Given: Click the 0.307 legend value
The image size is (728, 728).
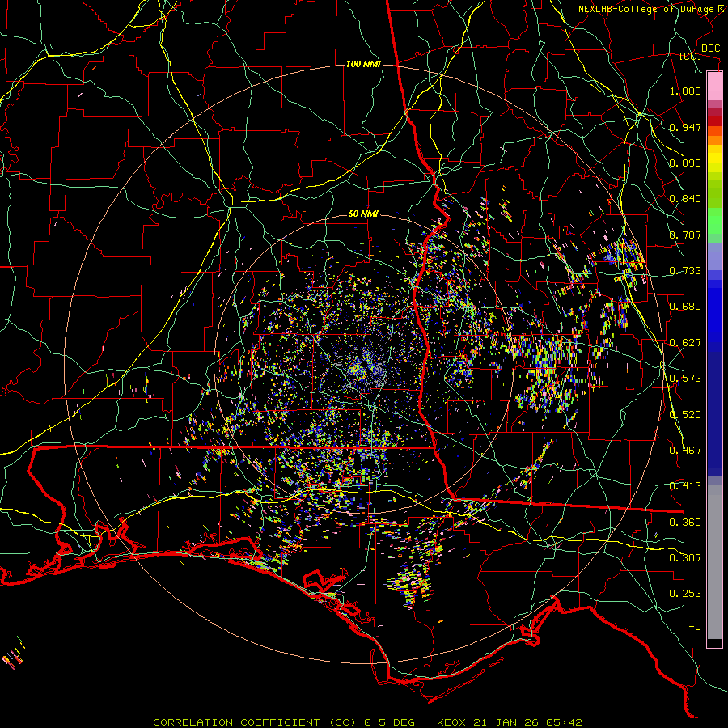Looking at the screenshot, I should (x=685, y=558).
